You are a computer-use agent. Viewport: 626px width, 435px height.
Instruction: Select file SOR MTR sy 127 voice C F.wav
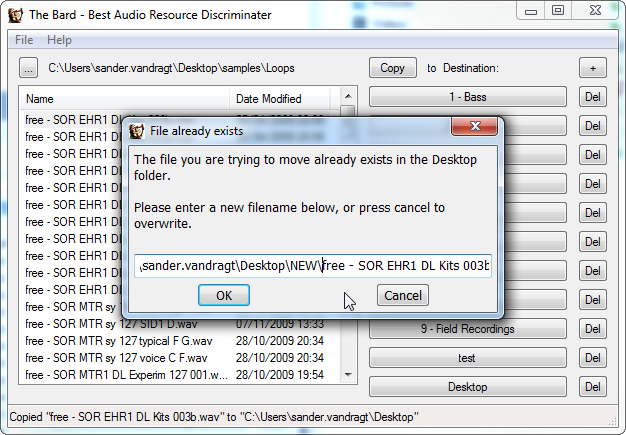pyautogui.click(x=174, y=358)
